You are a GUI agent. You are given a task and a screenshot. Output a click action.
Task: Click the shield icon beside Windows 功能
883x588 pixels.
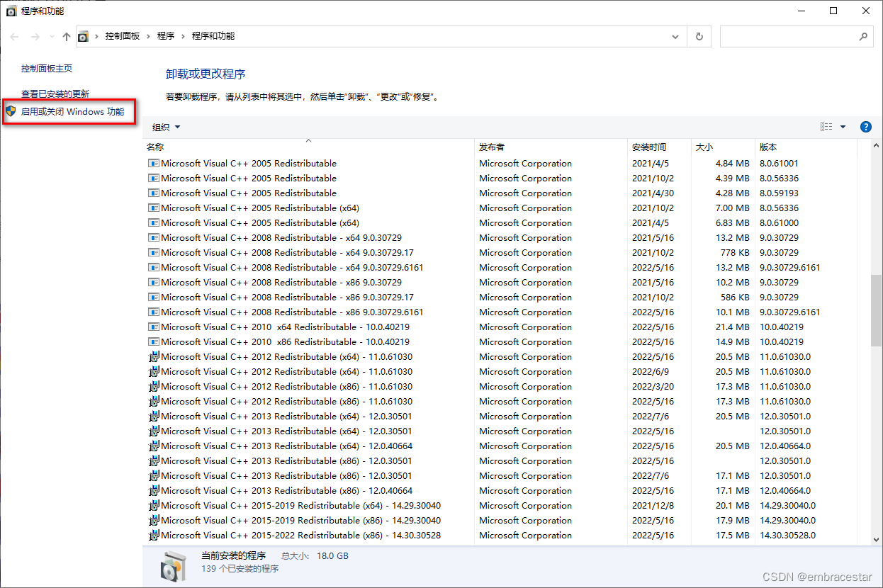pyautogui.click(x=11, y=111)
